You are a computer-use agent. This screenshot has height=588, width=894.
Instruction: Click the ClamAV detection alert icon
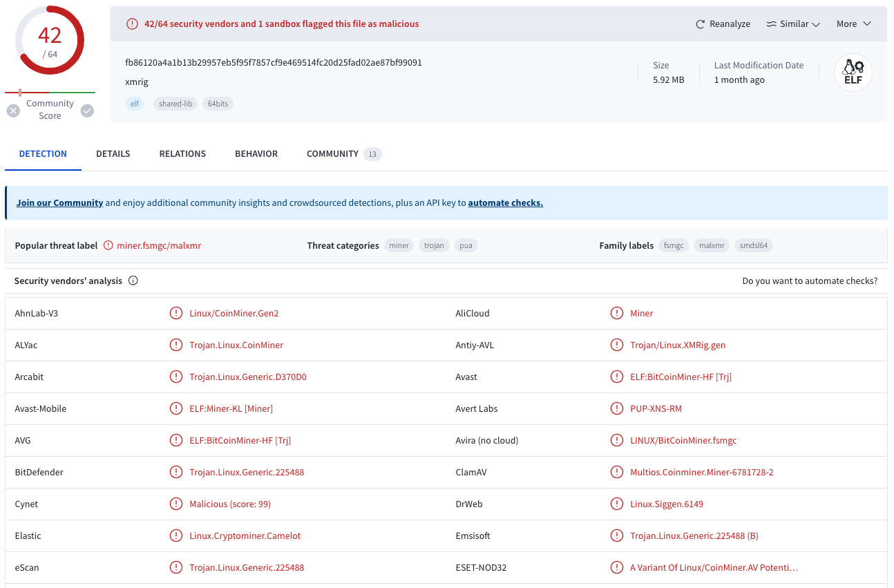[617, 473]
